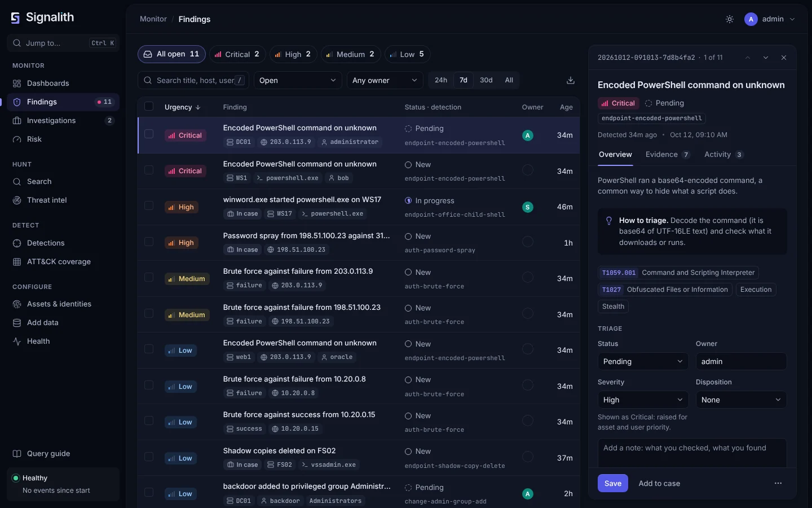Click owner avatar A on backdoor row
812x508 pixels.
click(x=528, y=494)
